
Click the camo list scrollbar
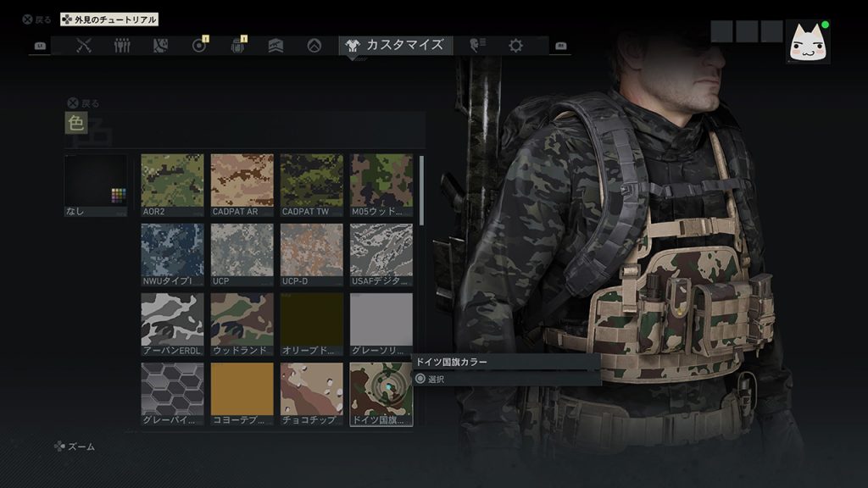click(x=422, y=191)
